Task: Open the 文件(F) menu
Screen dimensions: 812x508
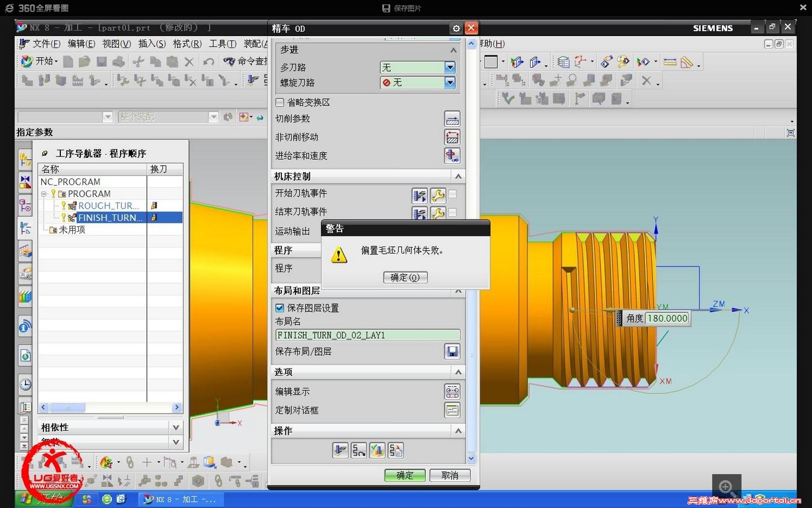Action: pos(46,43)
